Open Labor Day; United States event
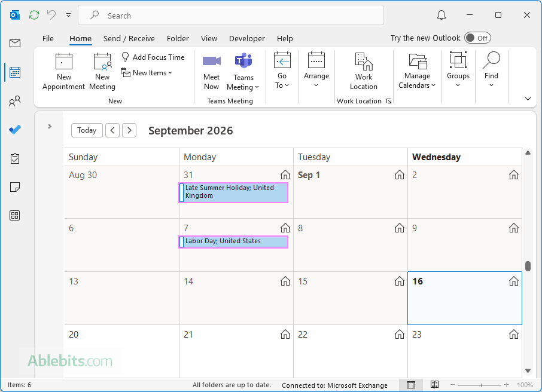The image size is (542, 392). (234, 242)
